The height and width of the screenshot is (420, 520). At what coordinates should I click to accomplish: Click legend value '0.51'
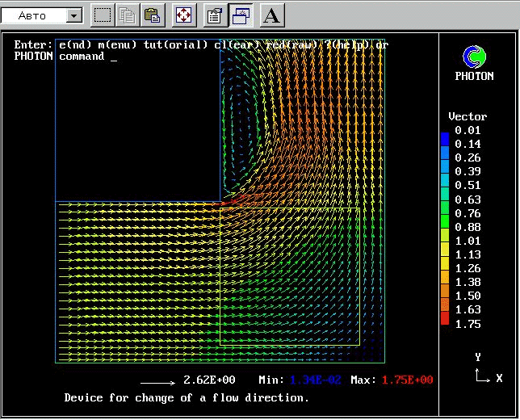(468, 185)
